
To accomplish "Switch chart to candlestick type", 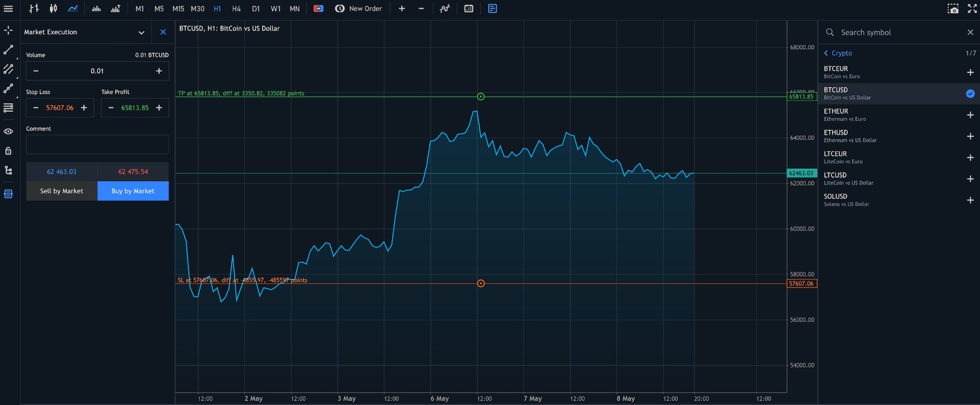I will [x=53, y=9].
